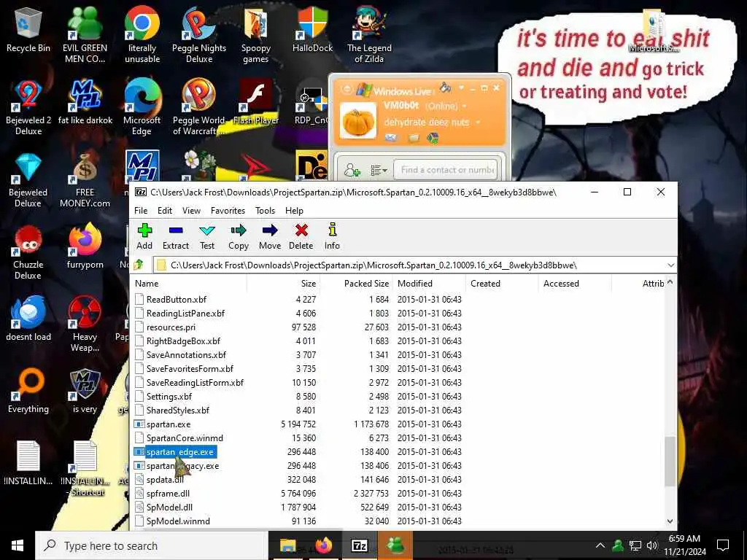Select the Chuzzle Deluxe shortcut

28,253
